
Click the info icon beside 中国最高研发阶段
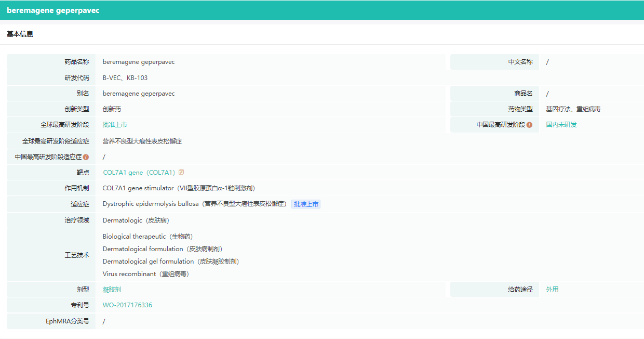coord(529,125)
